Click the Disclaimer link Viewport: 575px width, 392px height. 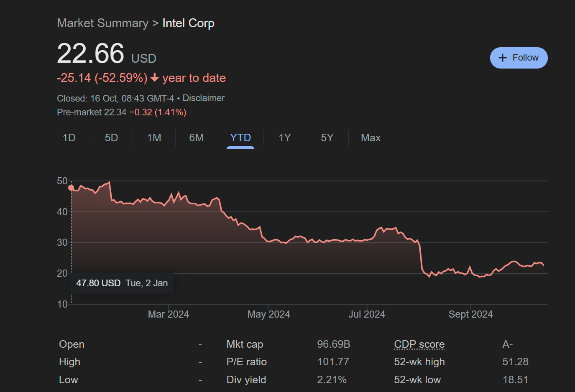tap(204, 98)
